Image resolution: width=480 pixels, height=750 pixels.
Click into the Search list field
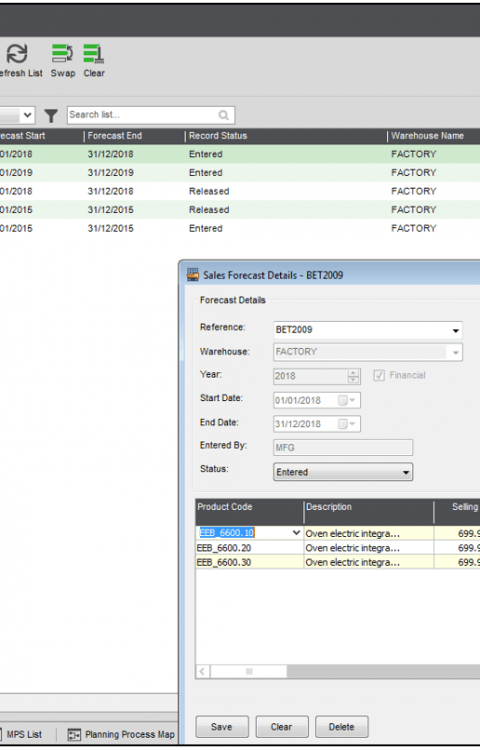pos(142,115)
